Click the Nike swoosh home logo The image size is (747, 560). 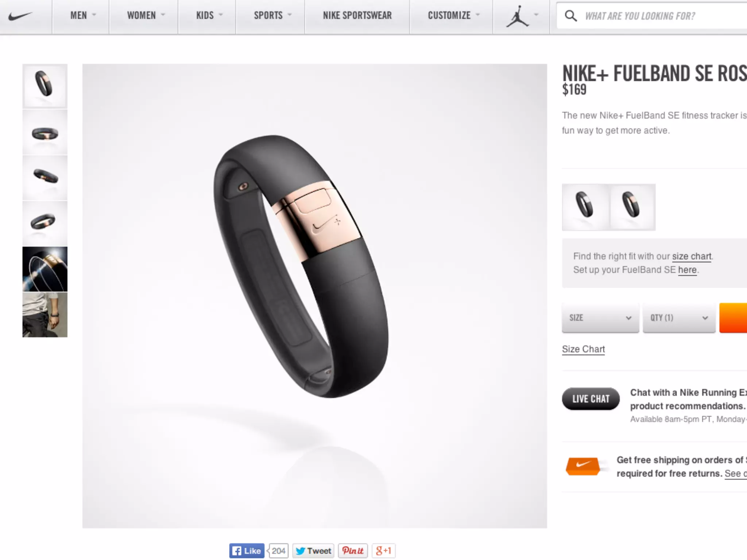click(20, 16)
